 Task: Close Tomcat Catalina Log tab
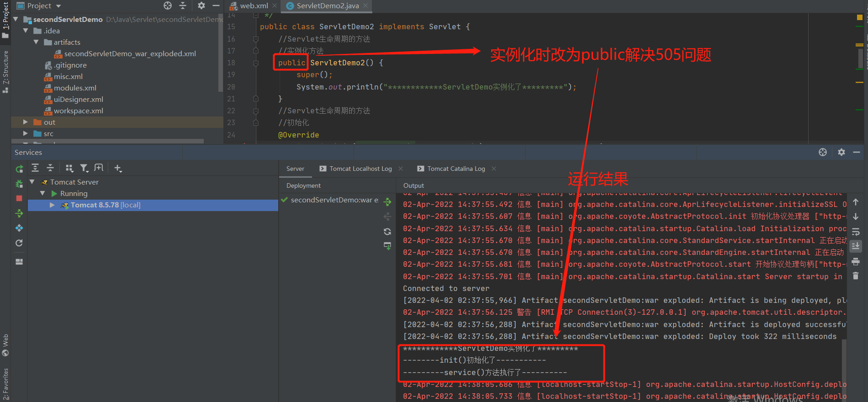pos(494,169)
